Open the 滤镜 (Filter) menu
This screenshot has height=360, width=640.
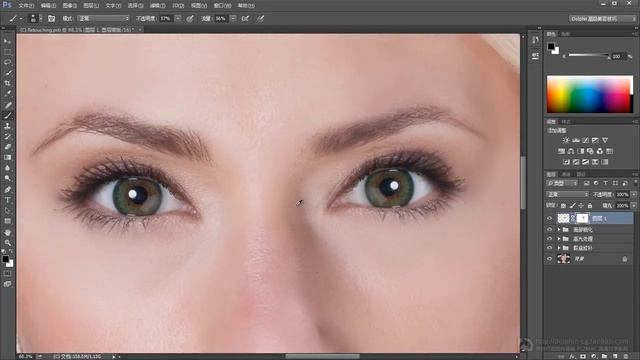click(157, 6)
